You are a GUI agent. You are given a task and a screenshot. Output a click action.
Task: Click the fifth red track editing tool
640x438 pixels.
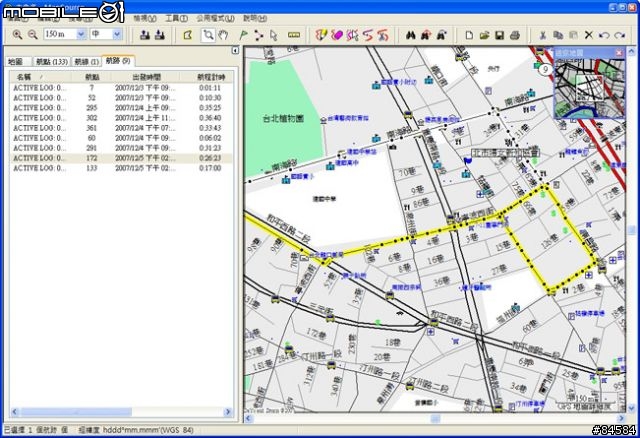point(383,35)
